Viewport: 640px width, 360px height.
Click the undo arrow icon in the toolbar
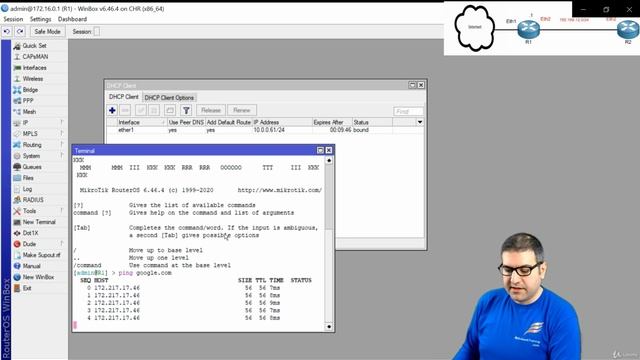(7, 31)
